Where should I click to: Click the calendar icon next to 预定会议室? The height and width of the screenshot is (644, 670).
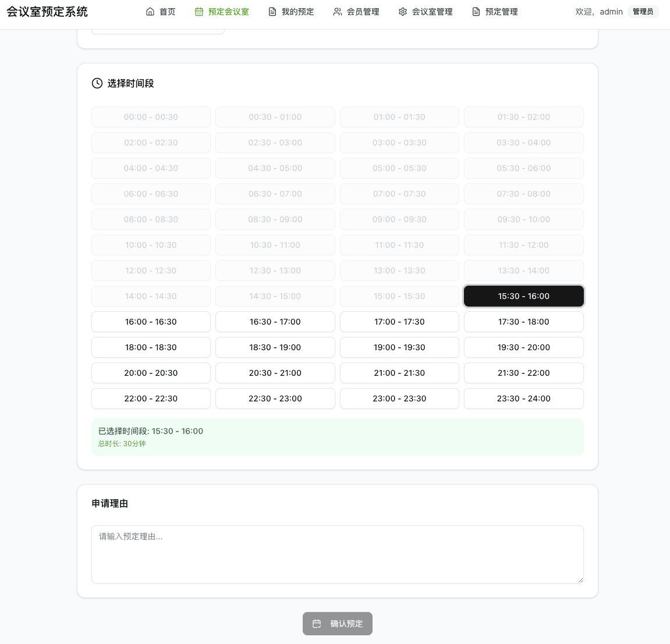198,11
